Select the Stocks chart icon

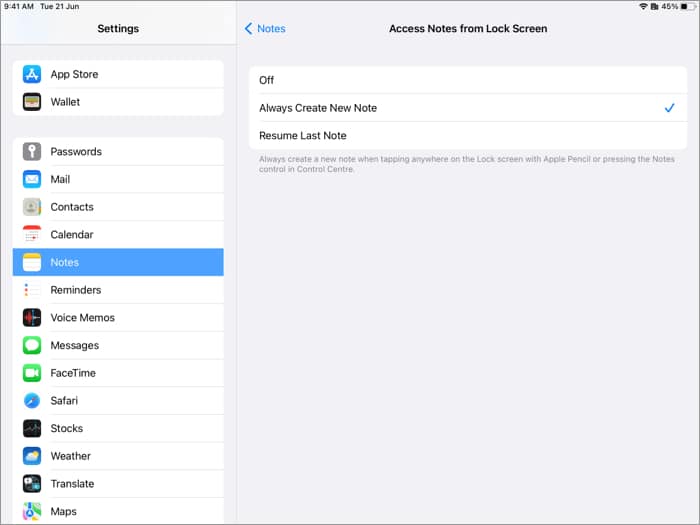32,428
